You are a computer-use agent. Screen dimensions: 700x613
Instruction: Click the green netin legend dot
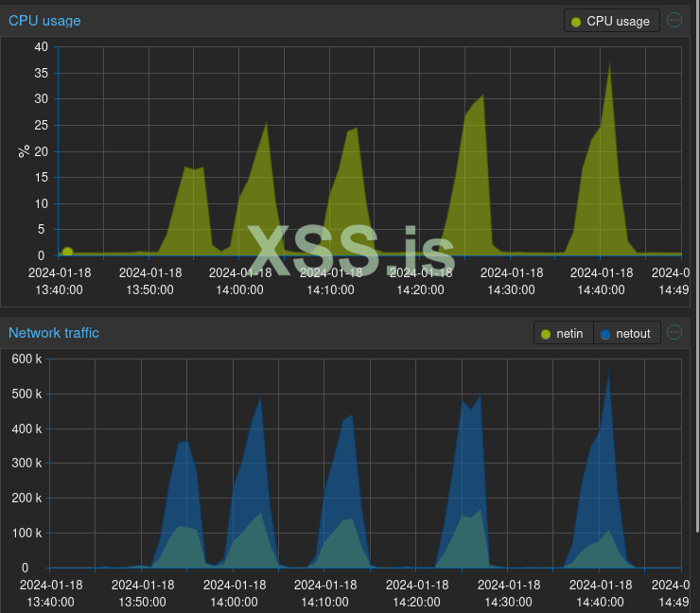546,334
